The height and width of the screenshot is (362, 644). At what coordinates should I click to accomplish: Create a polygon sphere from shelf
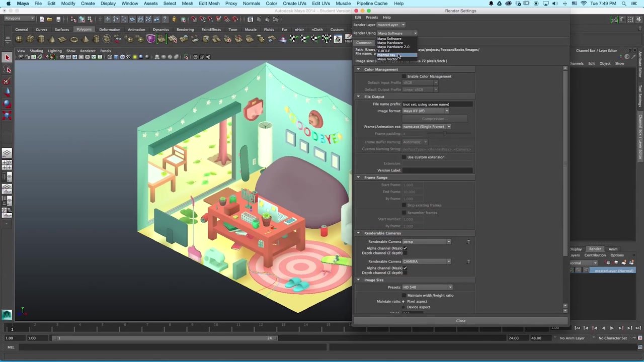19,39
